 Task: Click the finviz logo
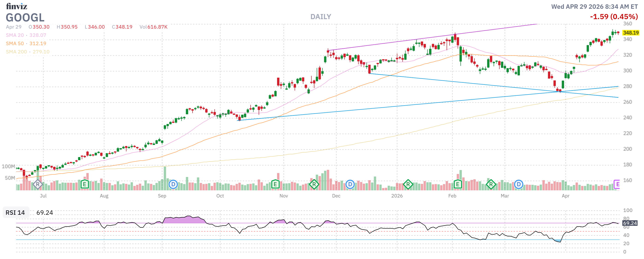[x=17, y=6]
